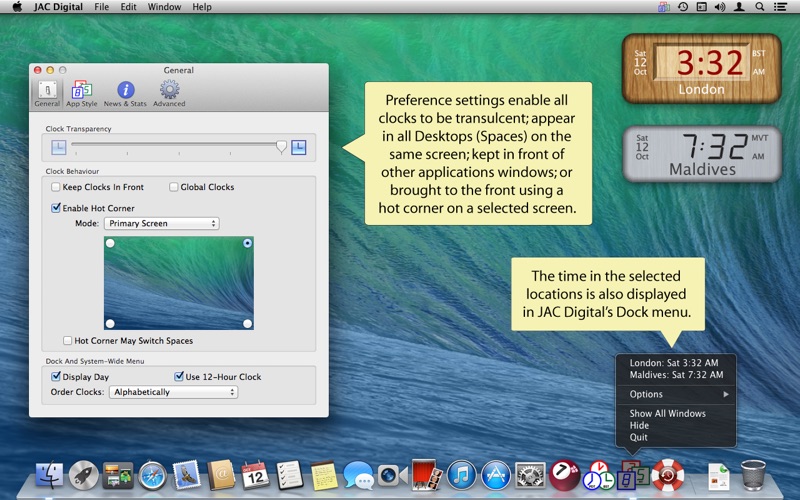Click the wooden London clock widget

coord(702,68)
